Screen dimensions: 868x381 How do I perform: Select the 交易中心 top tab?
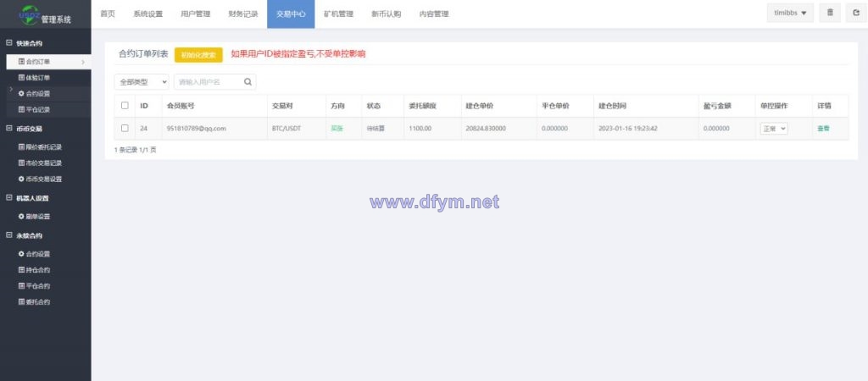(x=291, y=14)
